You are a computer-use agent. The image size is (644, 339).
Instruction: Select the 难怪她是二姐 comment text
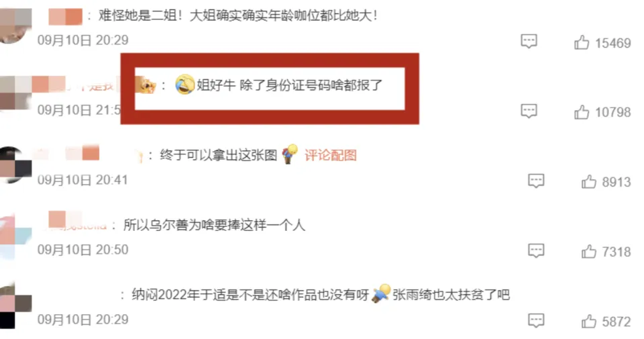pos(238,16)
